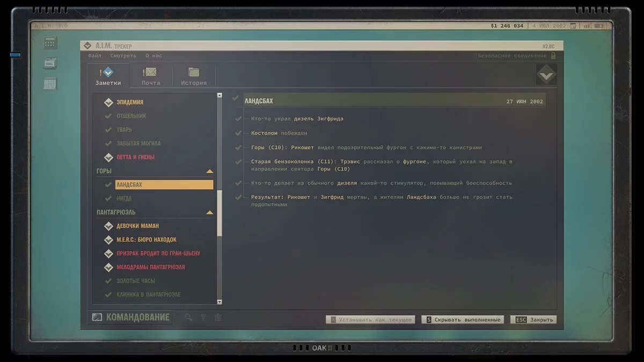Click the battery indicator in the top bar
The width and height of the screenshot is (644, 362).
(599, 26)
